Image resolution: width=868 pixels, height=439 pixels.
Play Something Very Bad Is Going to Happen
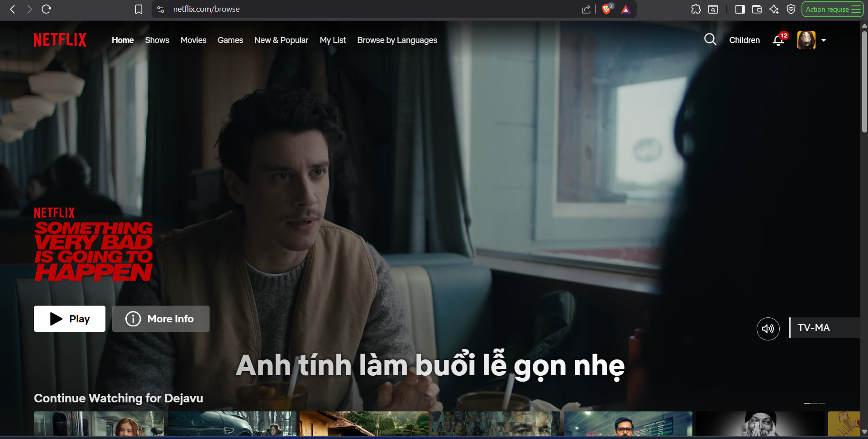click(x=70, y=319)
